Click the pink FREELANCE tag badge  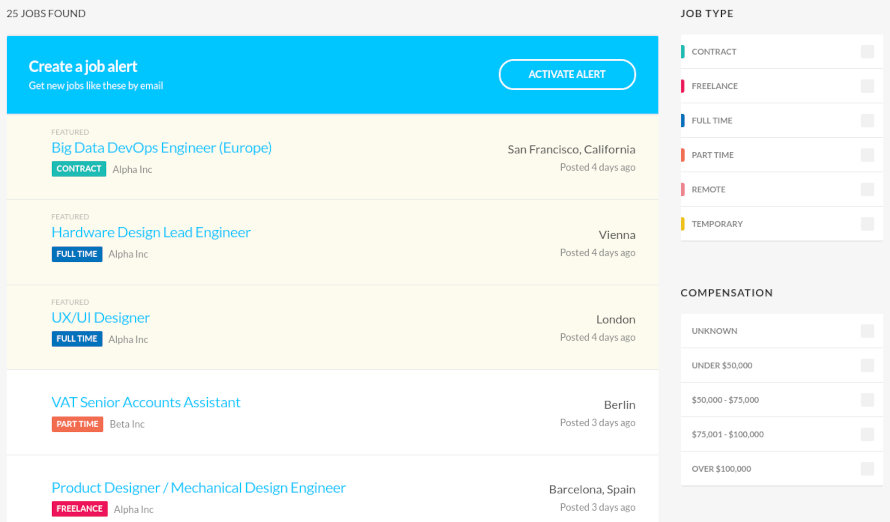[x=79, y=508]
